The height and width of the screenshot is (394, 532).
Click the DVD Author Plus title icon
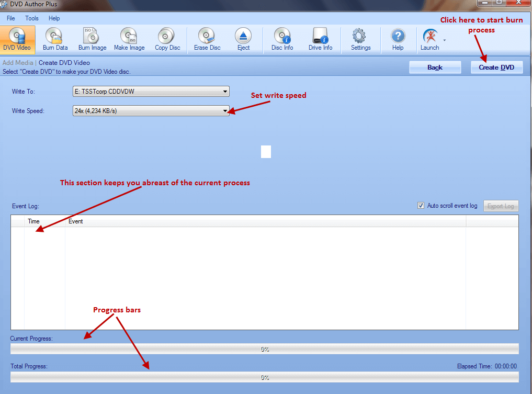click(3, 4)
